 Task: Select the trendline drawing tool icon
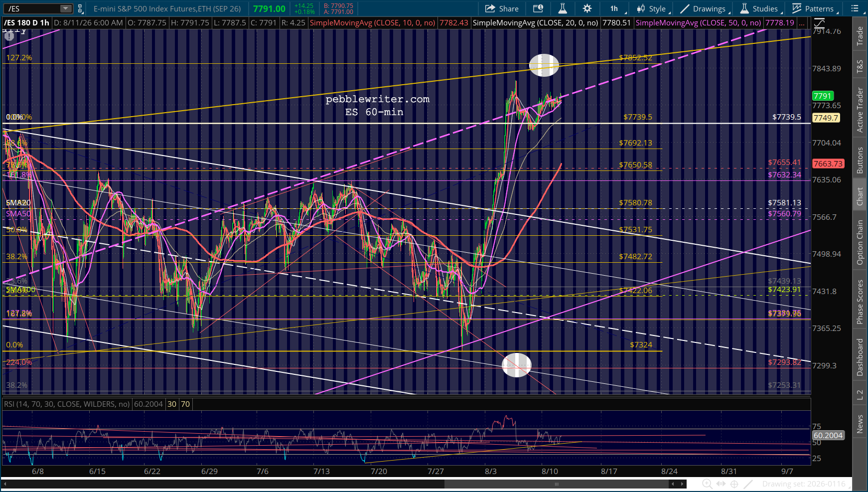point(748,484)
